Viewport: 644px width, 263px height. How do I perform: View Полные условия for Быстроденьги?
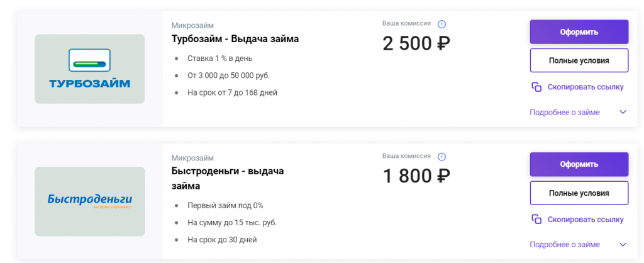[x=579, y=193]
